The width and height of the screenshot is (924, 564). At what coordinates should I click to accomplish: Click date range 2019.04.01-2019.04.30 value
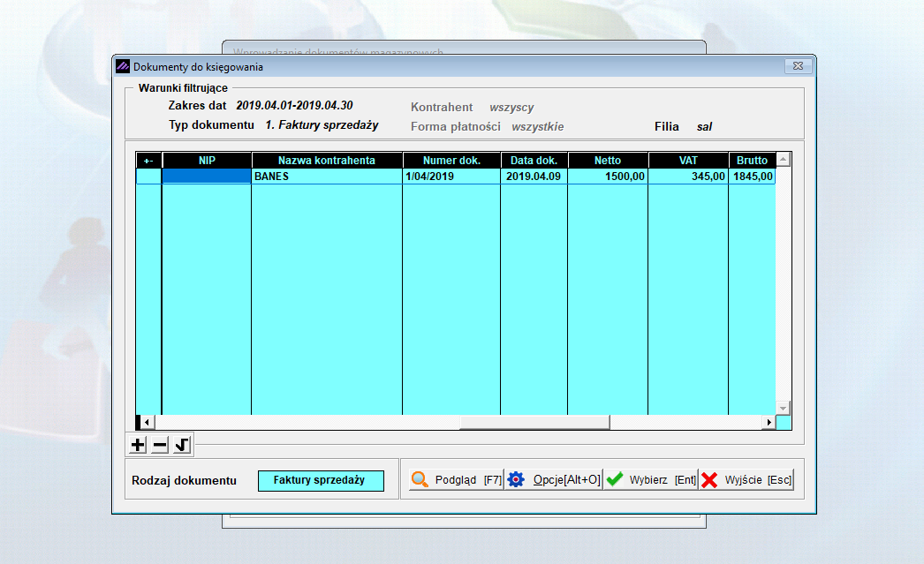click(x=295, y=105)
